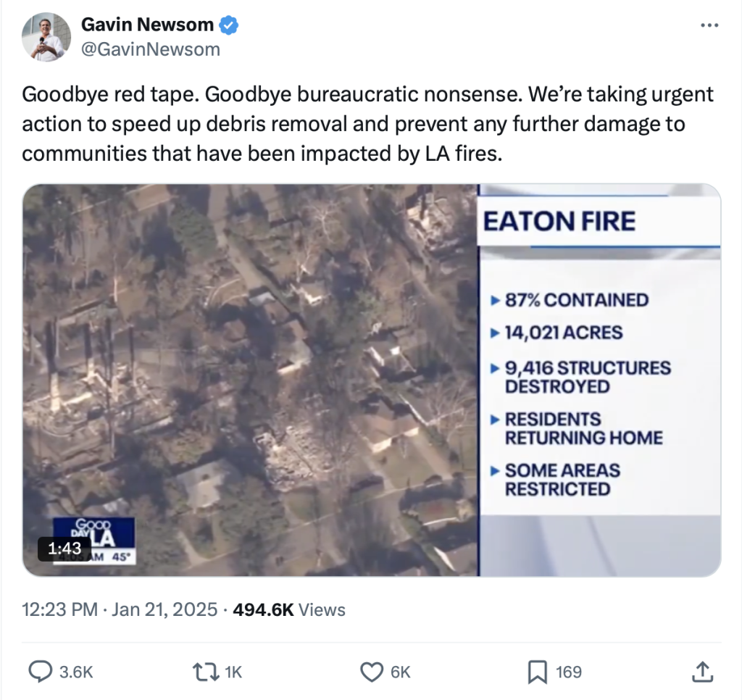Visit the @GavinNewsom handle link
This screenshot has width=742, height=700.
151,49
